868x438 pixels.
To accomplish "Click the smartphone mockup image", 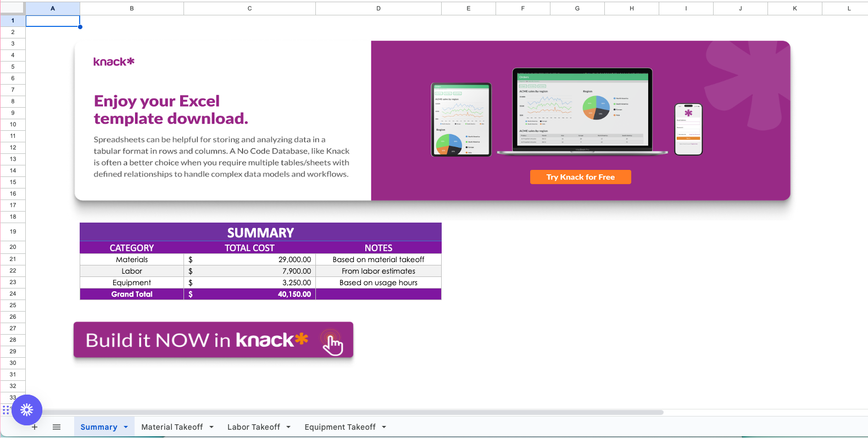I will tap(688, 129).
